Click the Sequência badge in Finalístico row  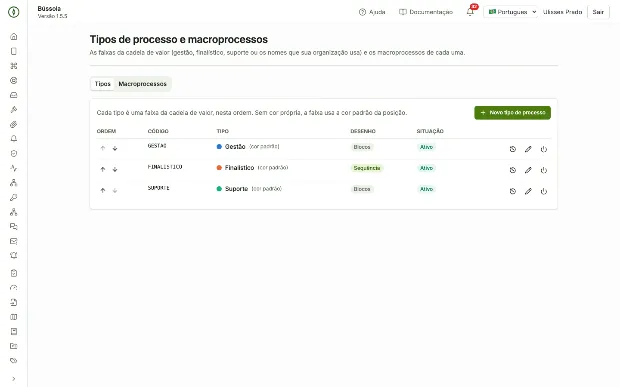pos(367,168)
